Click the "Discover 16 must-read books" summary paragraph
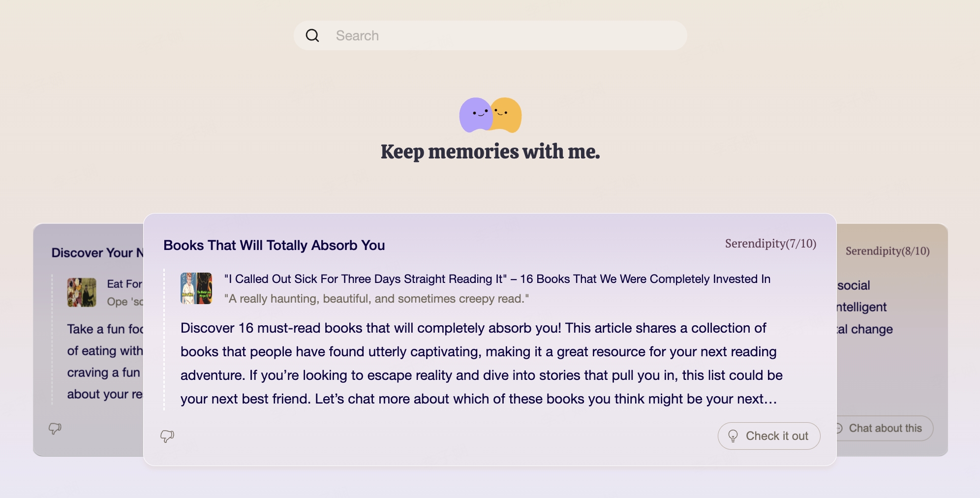 (x=481, y=363)
